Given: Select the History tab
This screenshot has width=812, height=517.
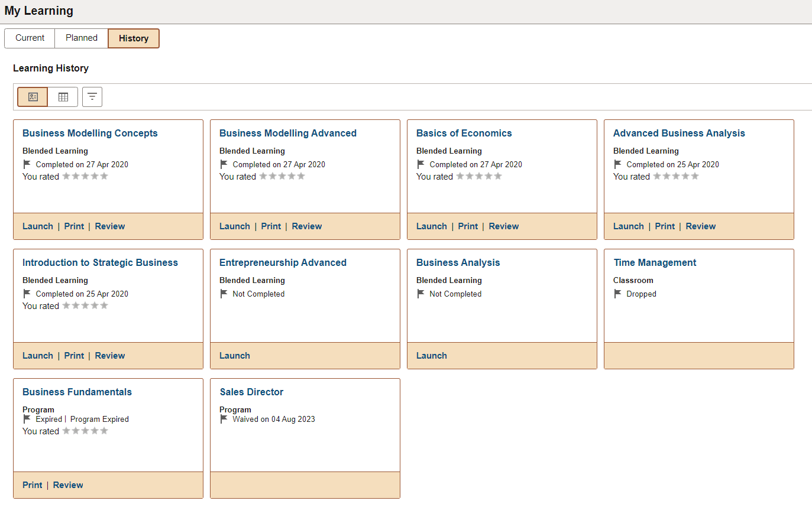Looking at the screenshot, I should [x=133, y=38].
